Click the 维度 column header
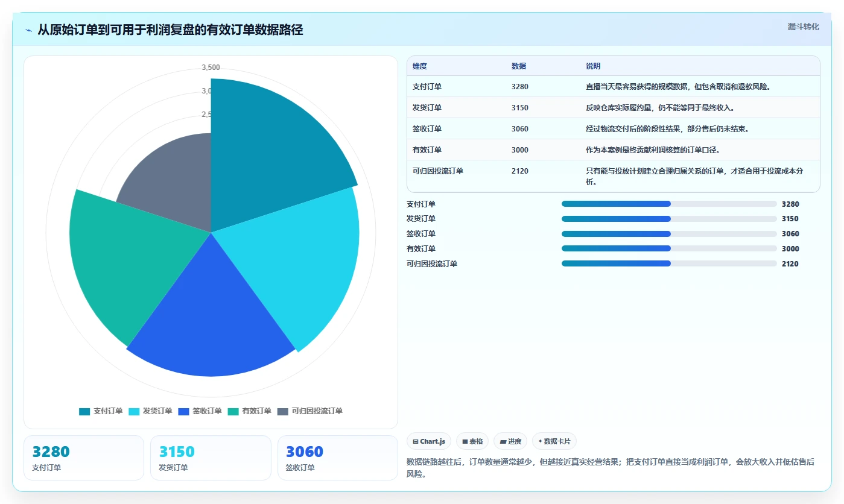 point(420,66)
